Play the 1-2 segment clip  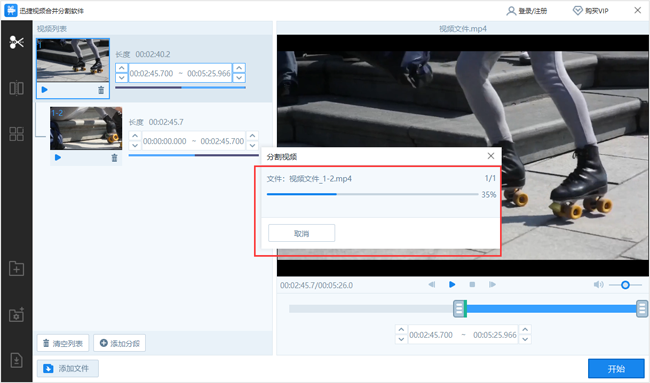[58, 158]
